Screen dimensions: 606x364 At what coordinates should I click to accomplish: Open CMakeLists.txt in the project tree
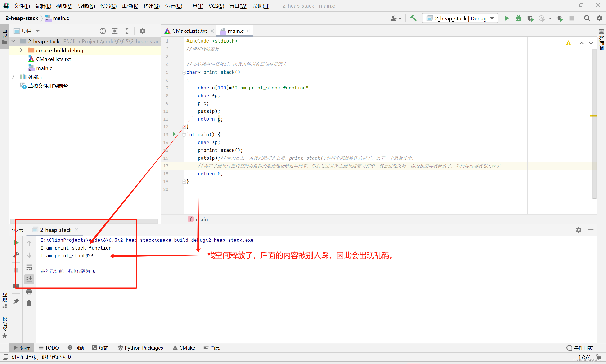[x=54, y=59]
